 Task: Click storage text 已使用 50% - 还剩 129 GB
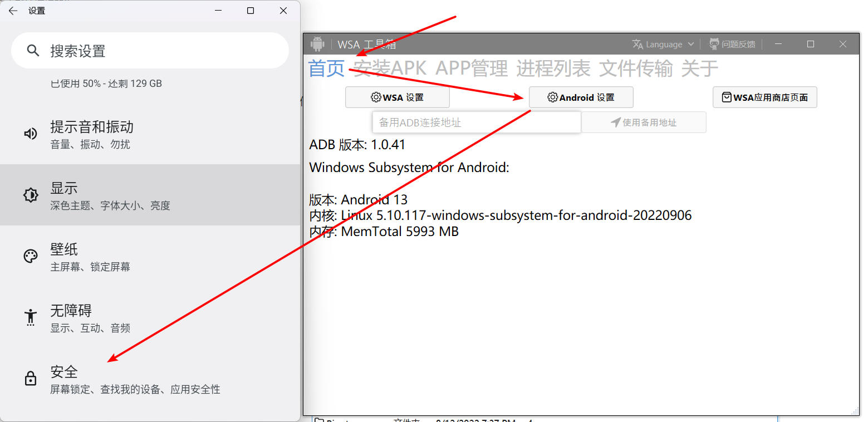106,84
